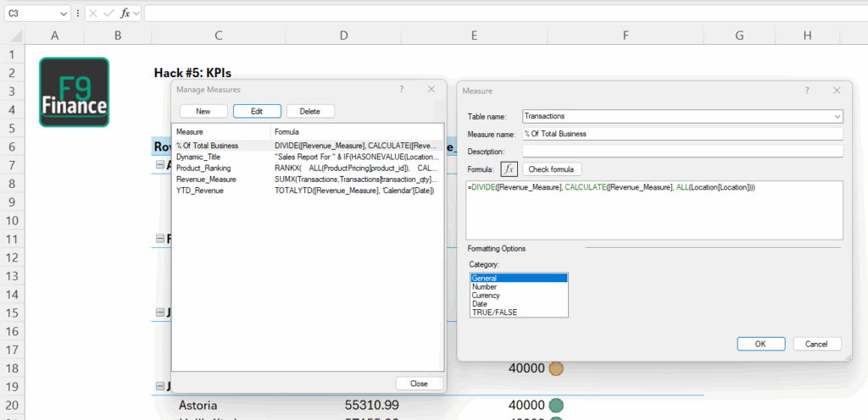
Task: Collapse the pivot group in row 7
Action: (x=160, y=164)
